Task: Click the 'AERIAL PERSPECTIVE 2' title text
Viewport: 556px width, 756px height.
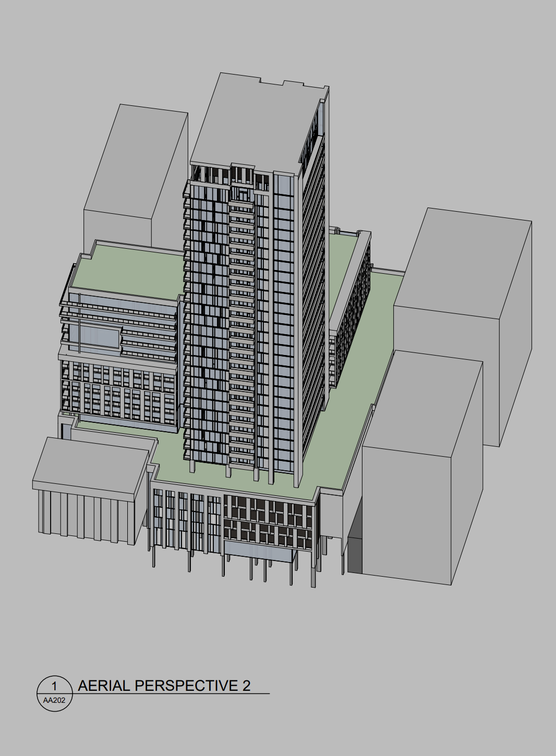Action: click(164, 686)
